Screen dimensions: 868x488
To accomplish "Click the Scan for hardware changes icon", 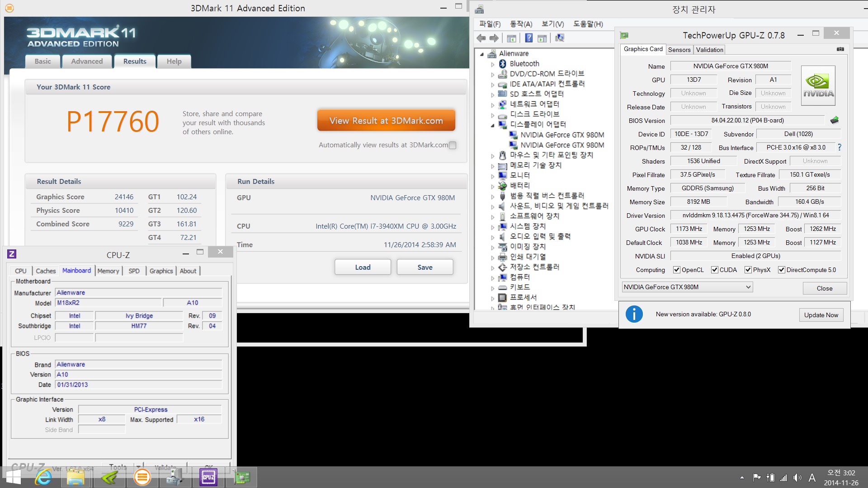I will click(x=560, y=38).
